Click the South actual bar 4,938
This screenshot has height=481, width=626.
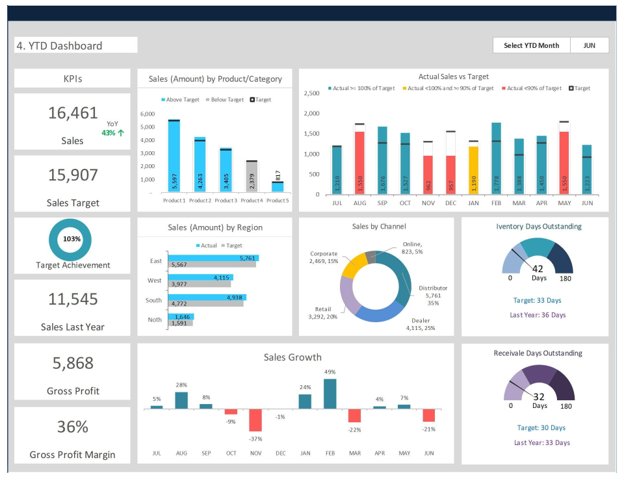tap(207, 297)
